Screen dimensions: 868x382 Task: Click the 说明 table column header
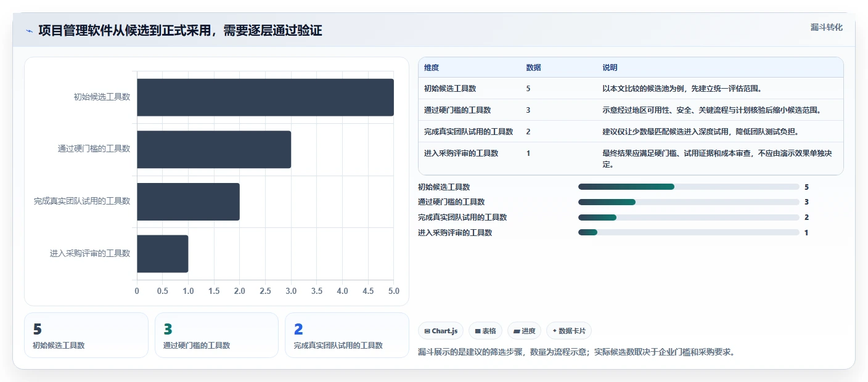[x=610, y=68]
